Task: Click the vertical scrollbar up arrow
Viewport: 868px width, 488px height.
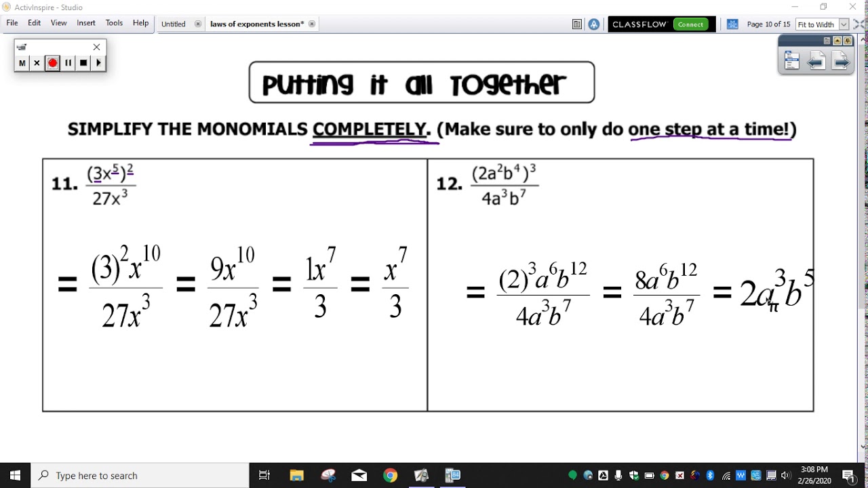Action: click(x=864, y=39)
